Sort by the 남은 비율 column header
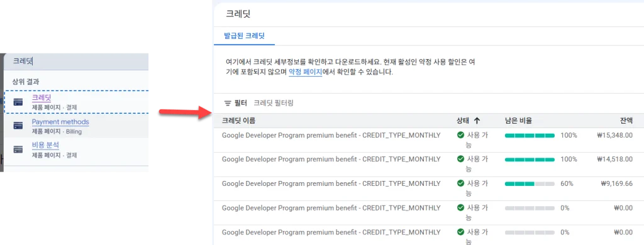Screen dimensions: 644x245 (x=518, y=121)
